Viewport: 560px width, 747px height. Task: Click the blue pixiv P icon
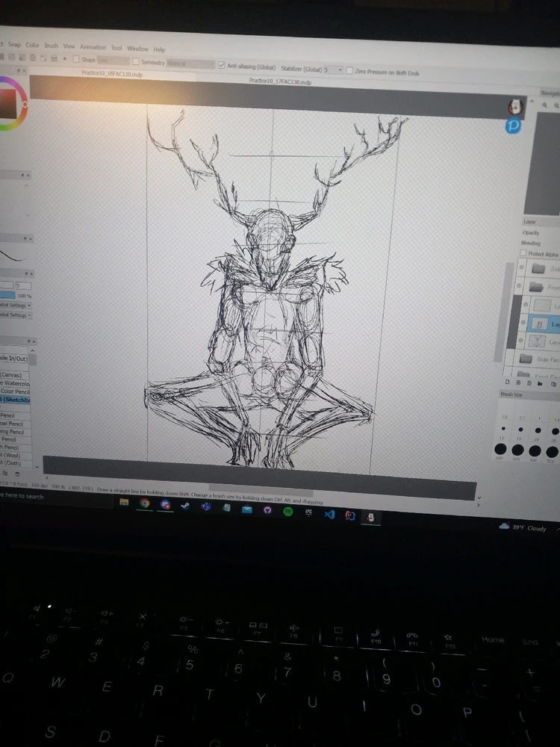click(514, 125)
